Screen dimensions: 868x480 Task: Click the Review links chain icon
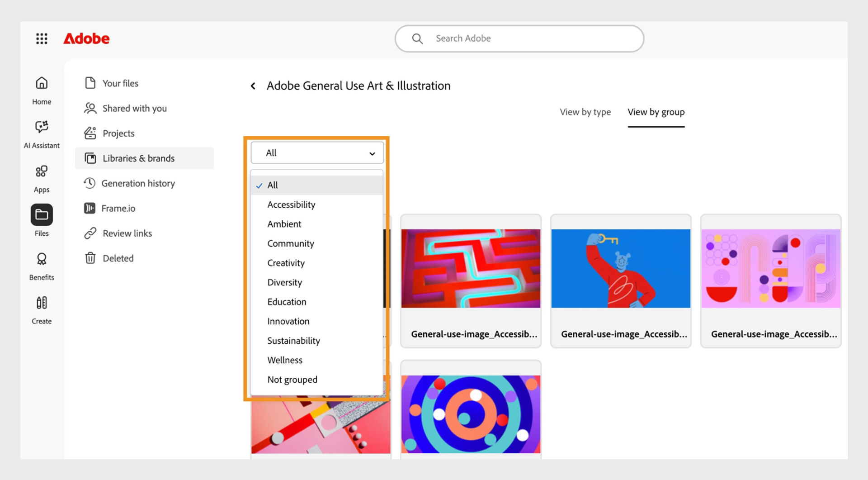tap(90, 233)
